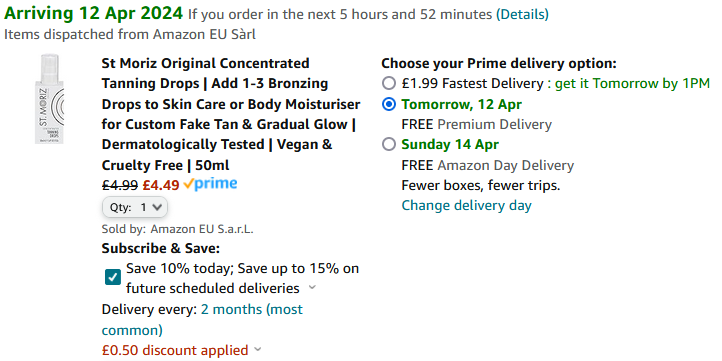Click the Arriving 12 Apr 2024 heading
The height and width of the screenshot is (361, 722).
(x=93, y=13)
